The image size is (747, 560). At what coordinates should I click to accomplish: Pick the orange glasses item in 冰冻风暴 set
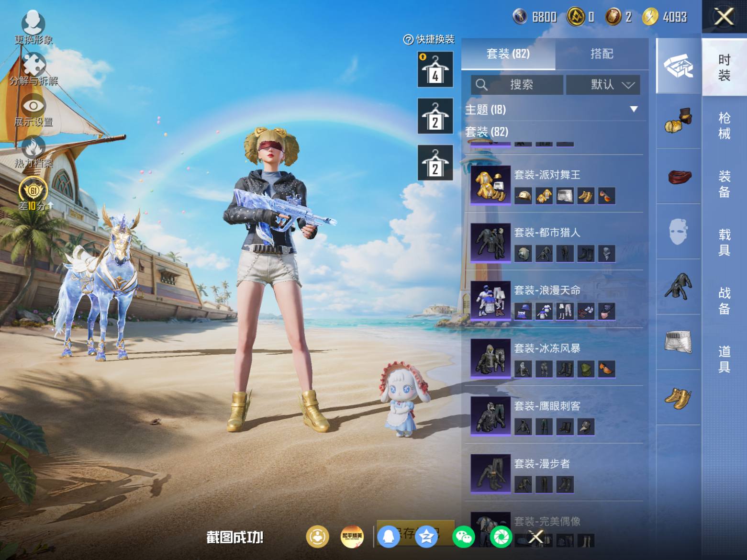click(606, 370)
